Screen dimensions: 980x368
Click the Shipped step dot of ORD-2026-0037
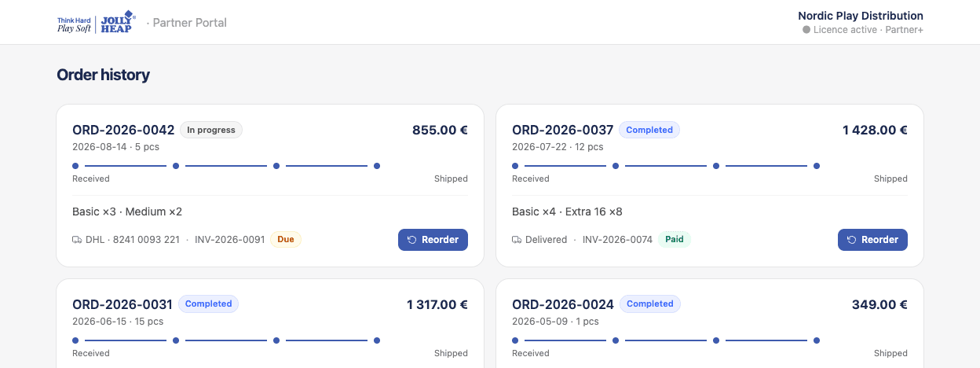[817, 166]
